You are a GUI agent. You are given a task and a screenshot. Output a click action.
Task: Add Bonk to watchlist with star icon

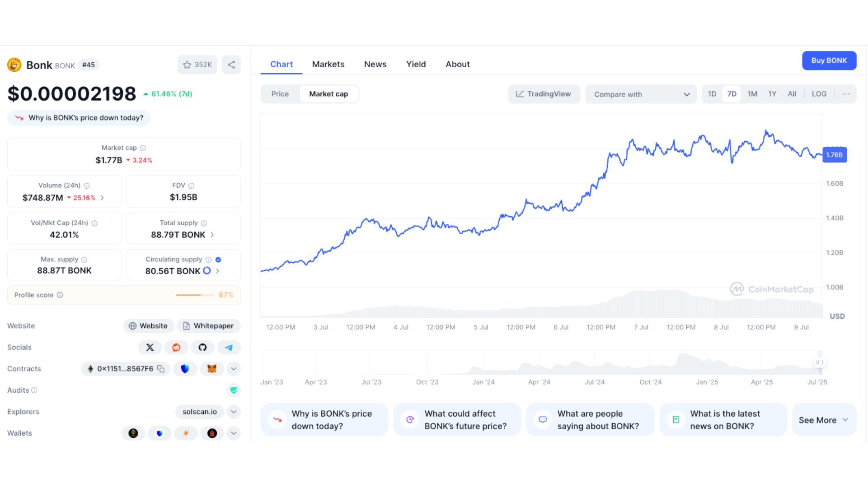point(197,65)
